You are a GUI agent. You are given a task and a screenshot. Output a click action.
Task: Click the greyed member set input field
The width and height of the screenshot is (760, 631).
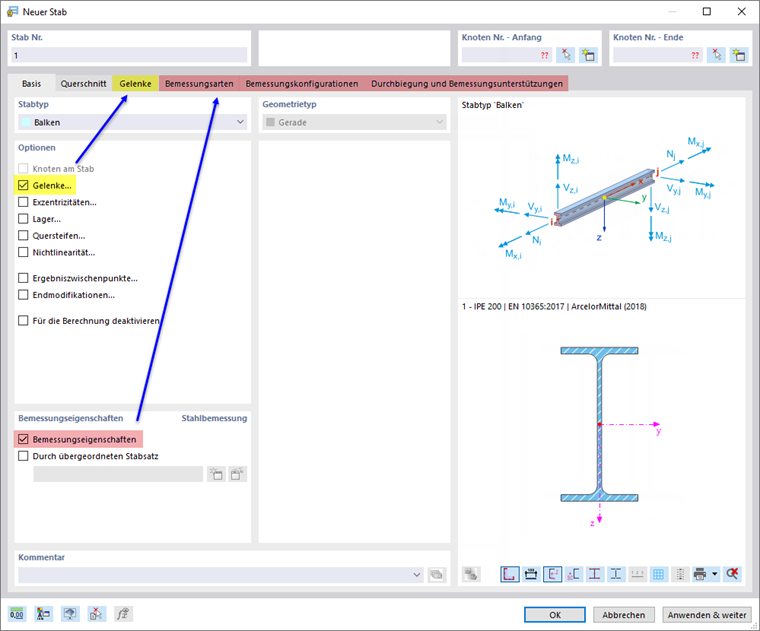point(118,474)
